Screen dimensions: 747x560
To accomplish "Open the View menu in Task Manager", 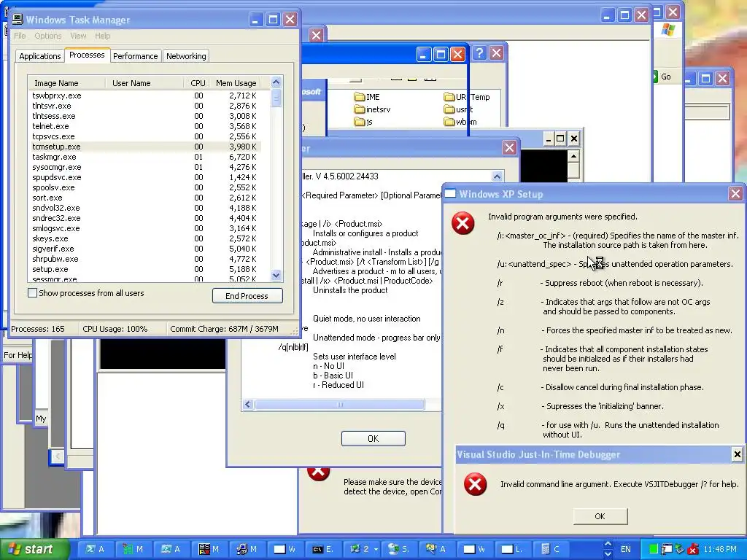I will coord(78,36).
